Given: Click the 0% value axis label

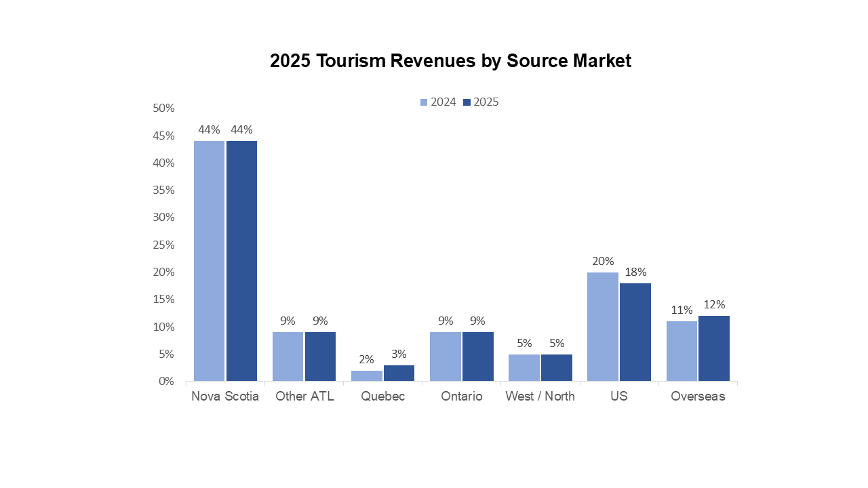Looking at the screenshot, I should (x=166, y=381).
